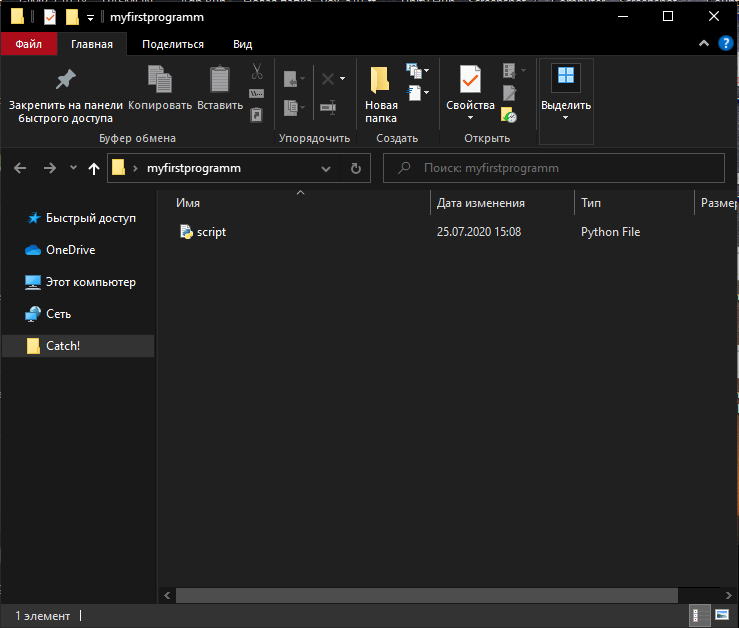Click the horizontal scrollbar left arrow
This screenshot has width=739, height=628.
(167, 595)
